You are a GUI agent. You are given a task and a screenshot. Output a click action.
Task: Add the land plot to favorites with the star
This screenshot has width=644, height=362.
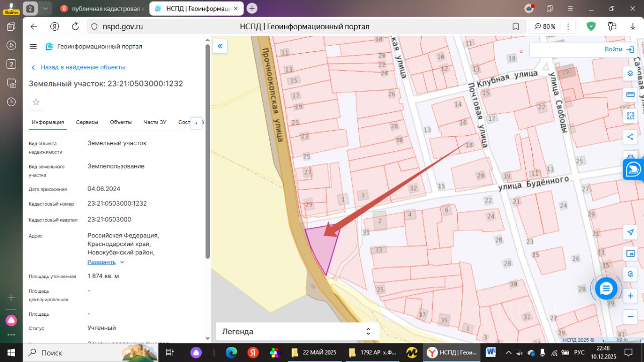[36, 102]
